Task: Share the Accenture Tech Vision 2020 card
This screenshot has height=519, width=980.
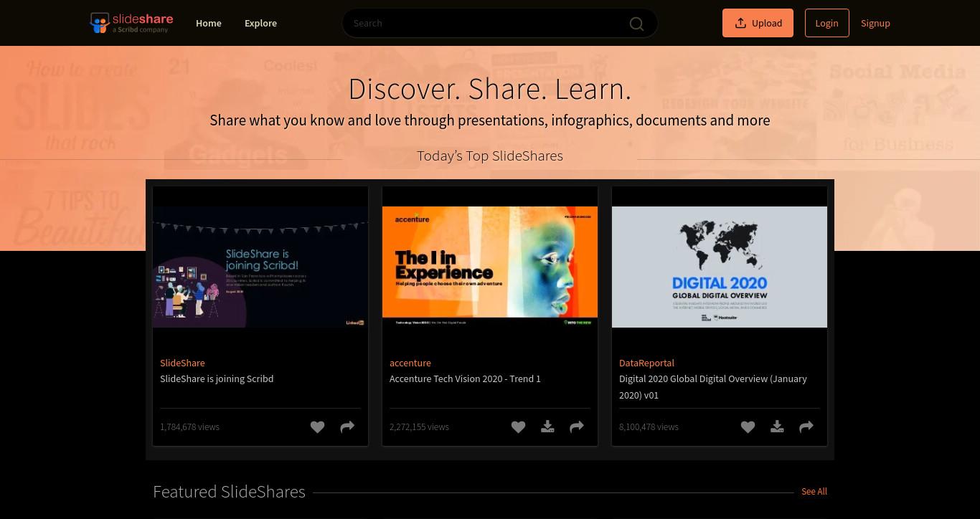Action: [577, 427]
